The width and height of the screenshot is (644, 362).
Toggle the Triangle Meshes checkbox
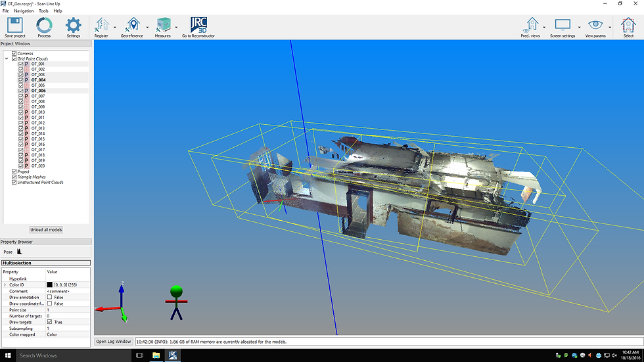[14, 177]
